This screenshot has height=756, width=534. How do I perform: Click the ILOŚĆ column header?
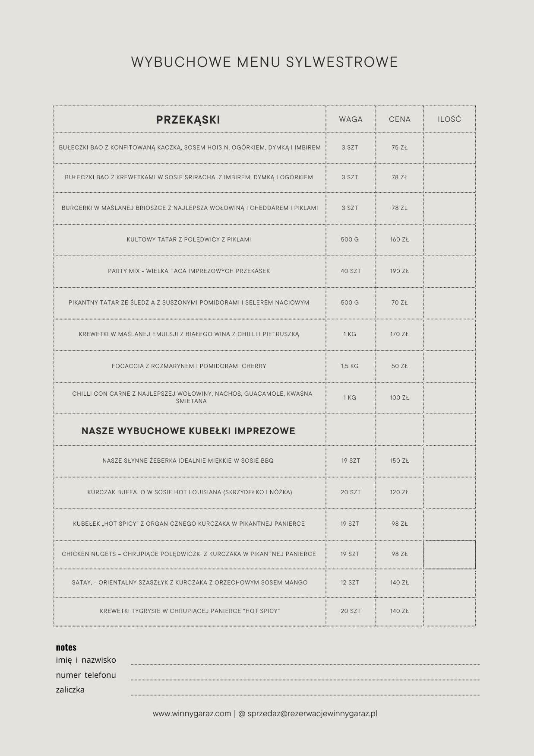pyautogui.click(x=449, y=119)
